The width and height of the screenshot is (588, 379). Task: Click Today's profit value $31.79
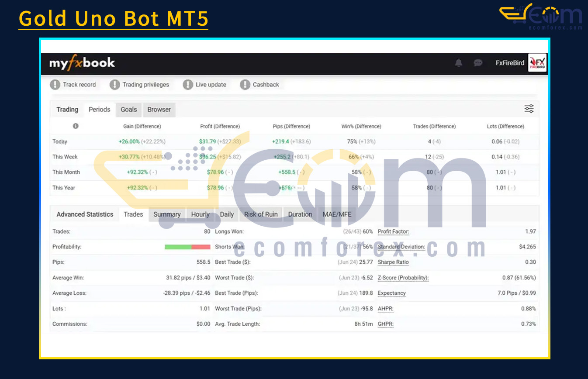pyautogui.click(x=208, y=141)
